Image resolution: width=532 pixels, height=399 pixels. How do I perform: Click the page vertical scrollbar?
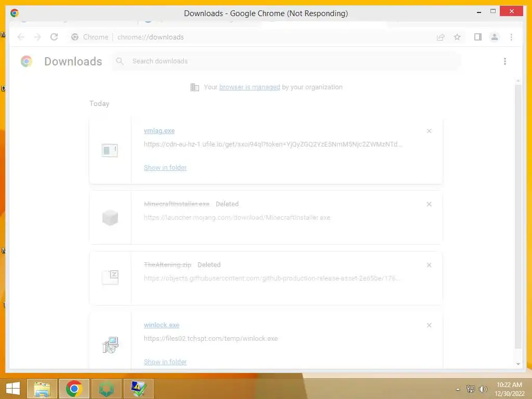click(518, 217)
